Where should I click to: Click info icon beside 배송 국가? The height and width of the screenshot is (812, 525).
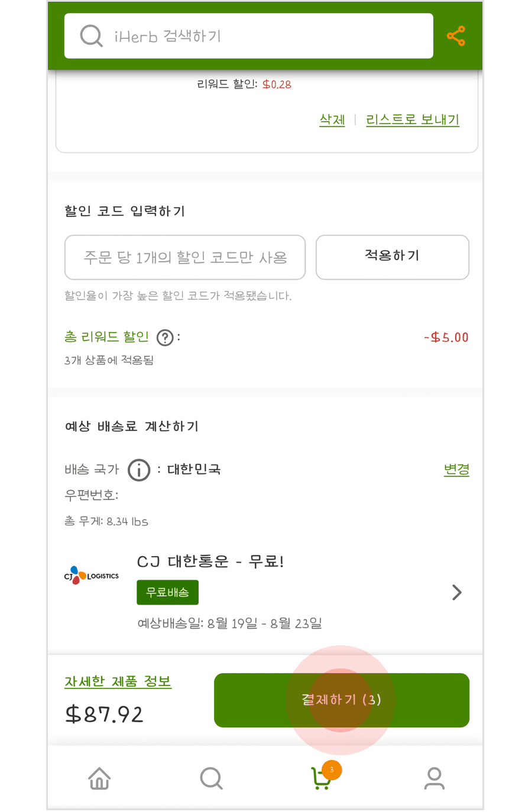(x=139, y=470)
